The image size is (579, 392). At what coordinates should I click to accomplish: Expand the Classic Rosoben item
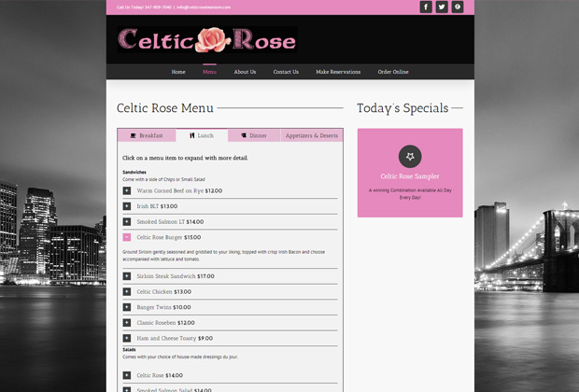[127, 323]
